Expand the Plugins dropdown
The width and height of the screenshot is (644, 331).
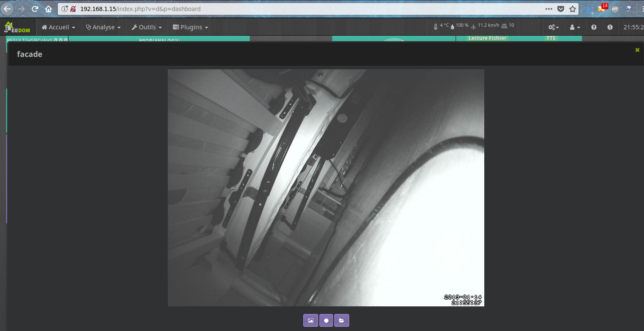[x=190, y=27]
